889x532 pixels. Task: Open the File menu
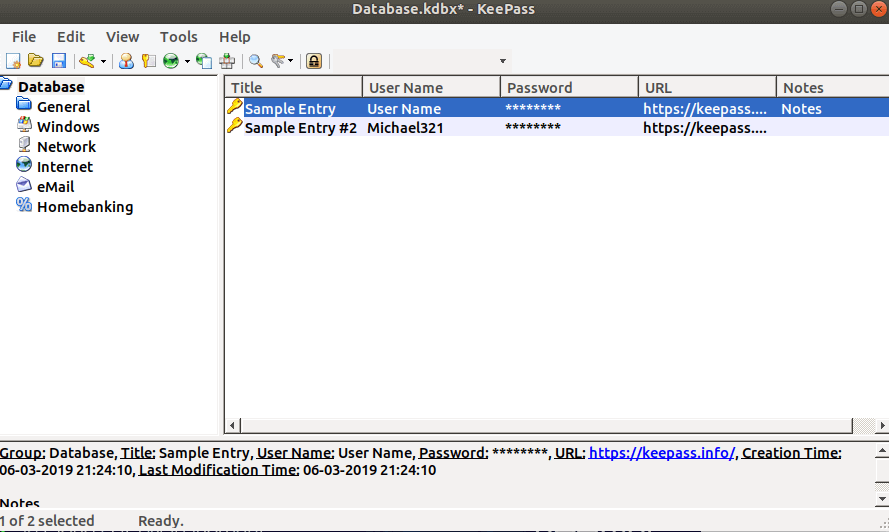(x=24, y=37)
